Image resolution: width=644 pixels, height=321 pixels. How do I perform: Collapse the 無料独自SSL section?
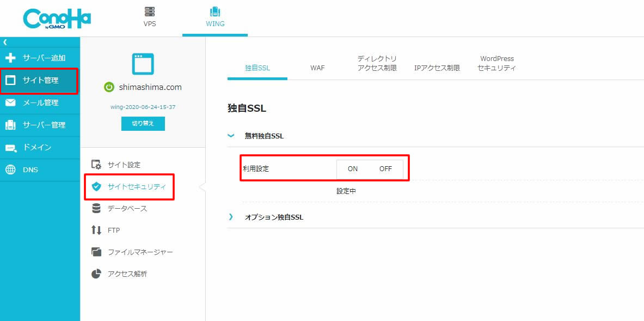[x=231, y=136]
